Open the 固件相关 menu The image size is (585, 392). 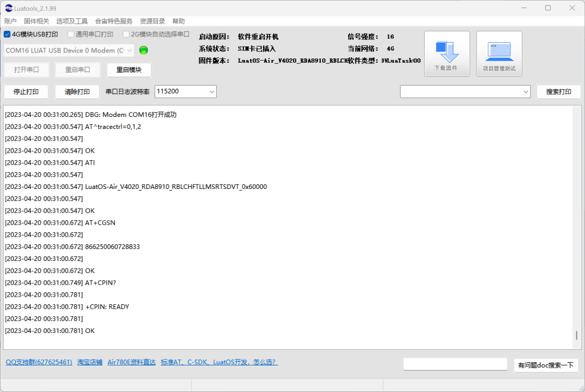click(x=36, y=21)
